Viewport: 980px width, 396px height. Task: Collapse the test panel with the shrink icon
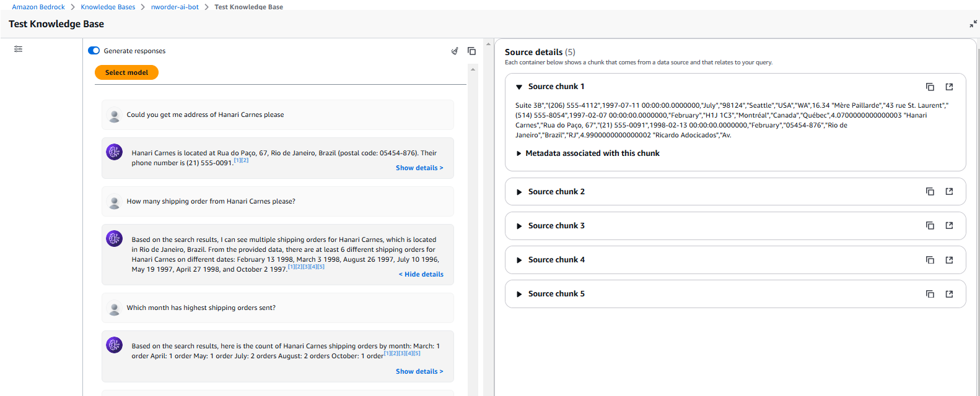pos(973,24)
